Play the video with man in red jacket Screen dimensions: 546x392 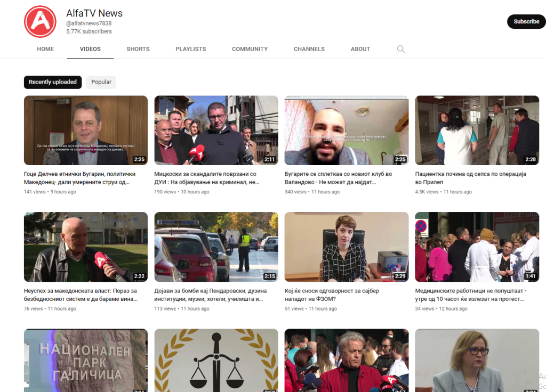tap(347, 361)
